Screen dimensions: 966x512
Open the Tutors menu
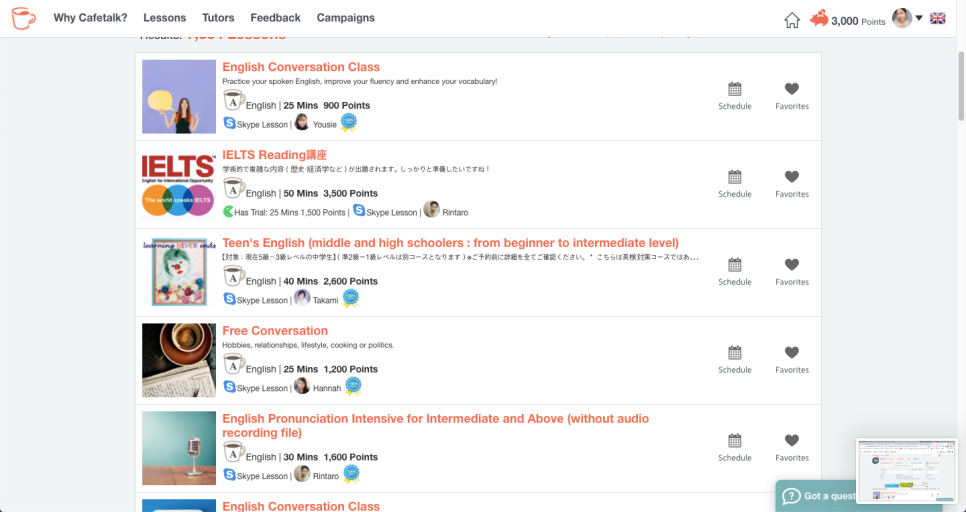coord(218,18)
